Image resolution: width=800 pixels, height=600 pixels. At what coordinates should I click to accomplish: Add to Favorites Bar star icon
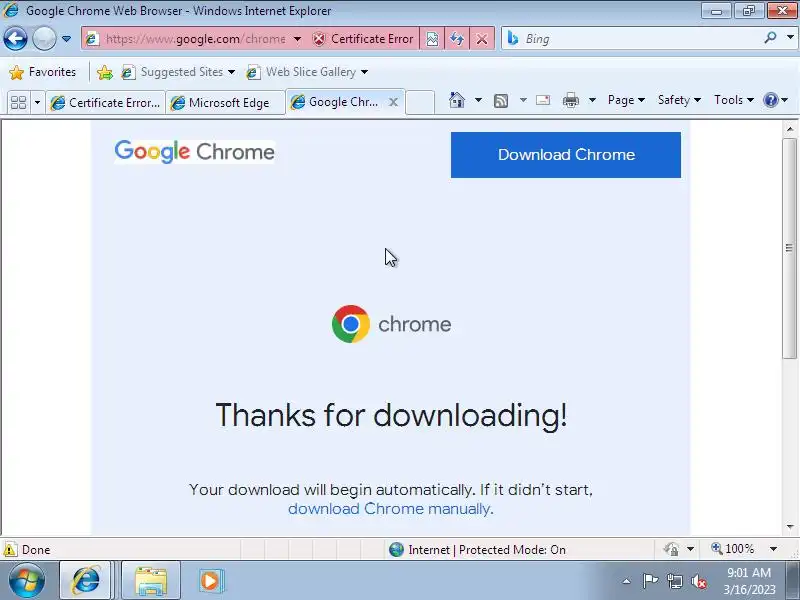(105, 72)
